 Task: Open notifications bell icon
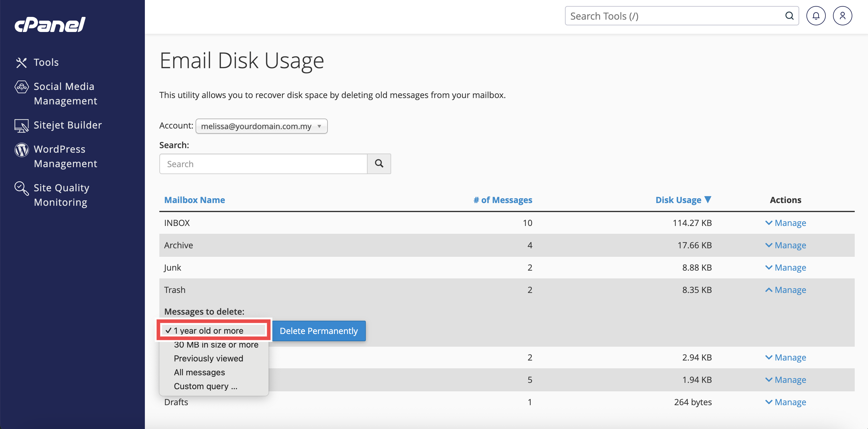(x=815, y=16)
